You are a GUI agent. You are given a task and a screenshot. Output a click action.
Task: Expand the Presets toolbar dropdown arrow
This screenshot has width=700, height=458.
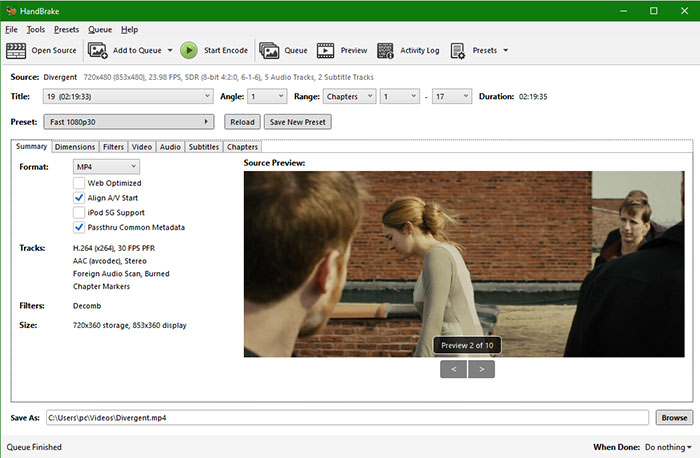(506, 50)
